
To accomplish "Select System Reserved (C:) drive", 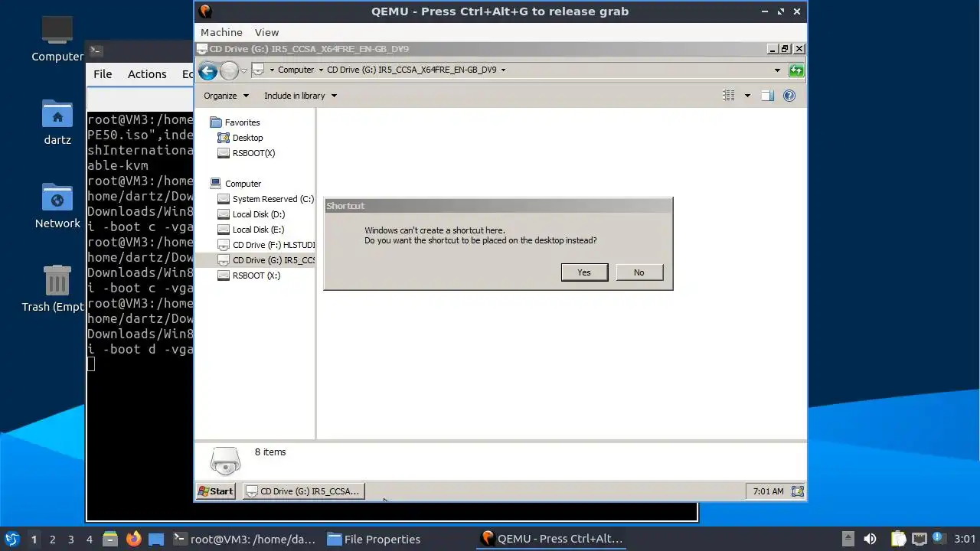I will (265, 199).
